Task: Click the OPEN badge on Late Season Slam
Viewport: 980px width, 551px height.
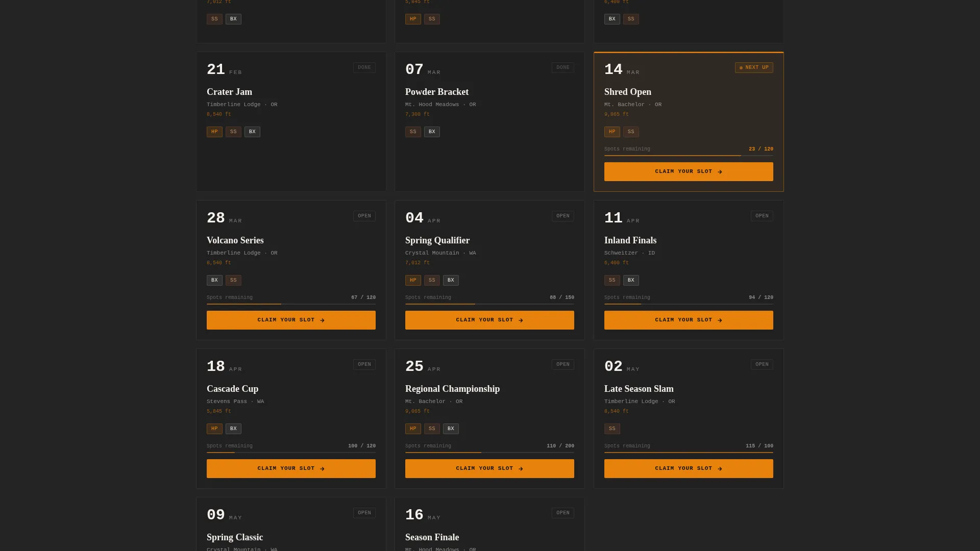Action: (x=762, y=365)
